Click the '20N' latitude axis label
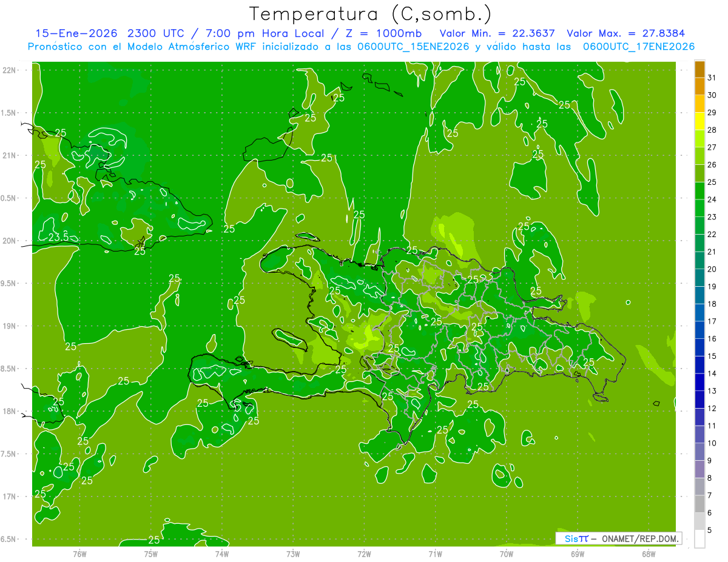This screenshot has height=562, width=728. (x=8, y=241)
